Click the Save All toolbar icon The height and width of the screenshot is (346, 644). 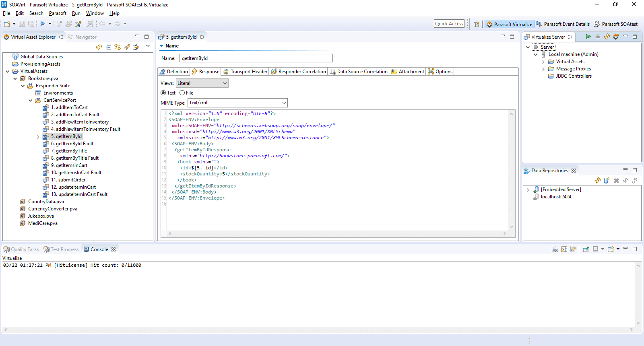point(31,24)
